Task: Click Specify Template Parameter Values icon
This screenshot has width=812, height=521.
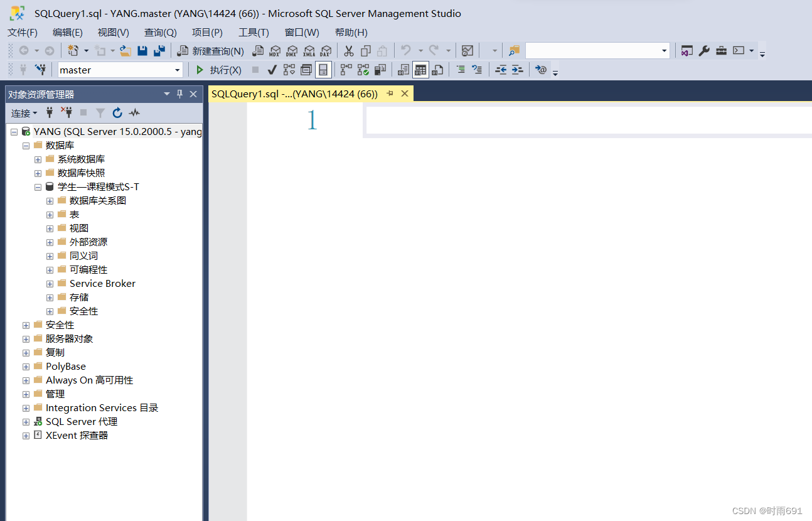Action: tap(541, 70)
